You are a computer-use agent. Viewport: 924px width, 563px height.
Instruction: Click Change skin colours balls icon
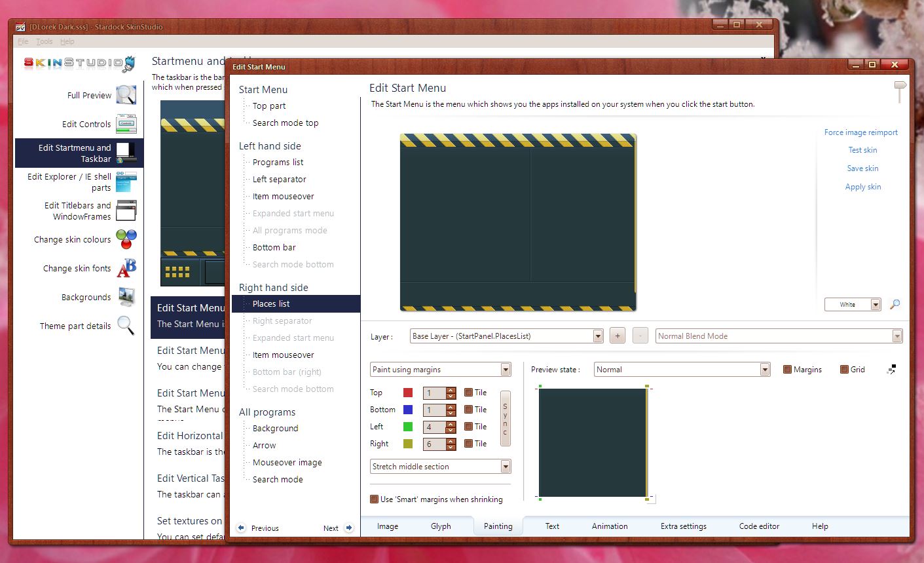tap(126, 239)
